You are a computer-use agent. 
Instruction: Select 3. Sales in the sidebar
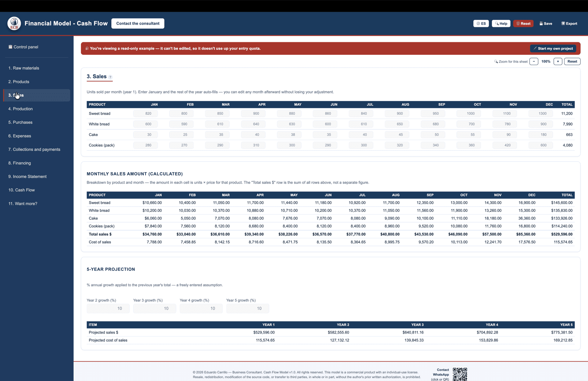coord(37,95)
